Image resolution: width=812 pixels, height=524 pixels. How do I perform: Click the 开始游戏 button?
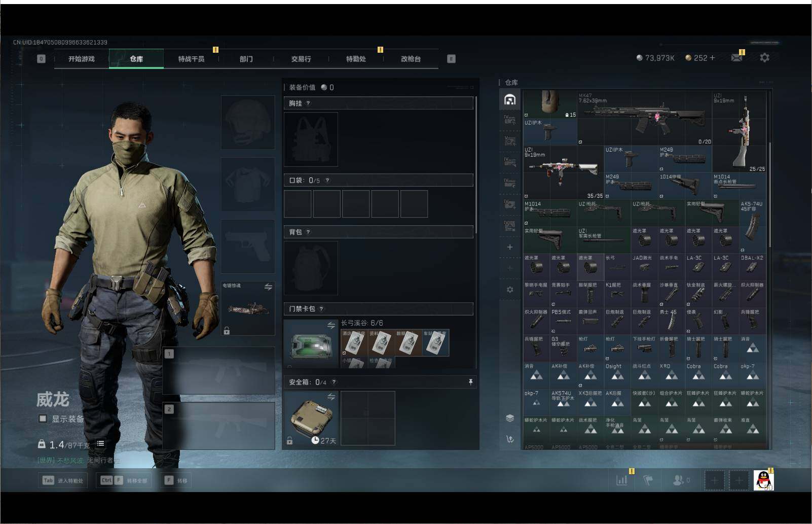tap(82, 59)
